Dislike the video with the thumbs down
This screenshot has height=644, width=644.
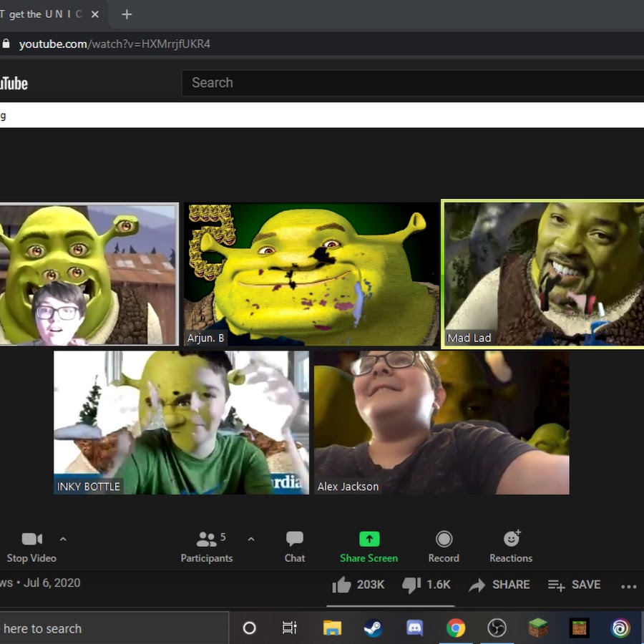pos(411,585)
